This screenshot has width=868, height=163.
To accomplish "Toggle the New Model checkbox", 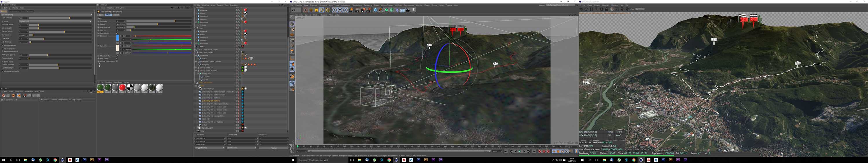I will tap(117, 33).
